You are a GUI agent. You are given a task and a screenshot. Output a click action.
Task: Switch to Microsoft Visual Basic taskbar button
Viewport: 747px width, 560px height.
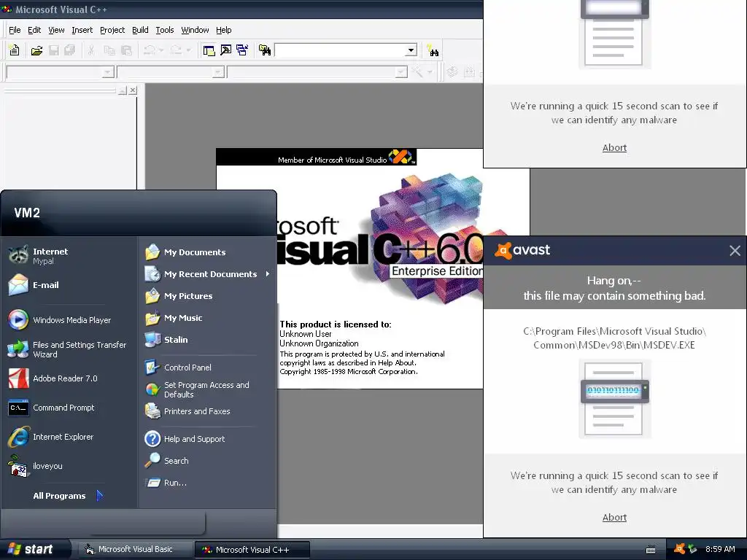click(134, 550)
